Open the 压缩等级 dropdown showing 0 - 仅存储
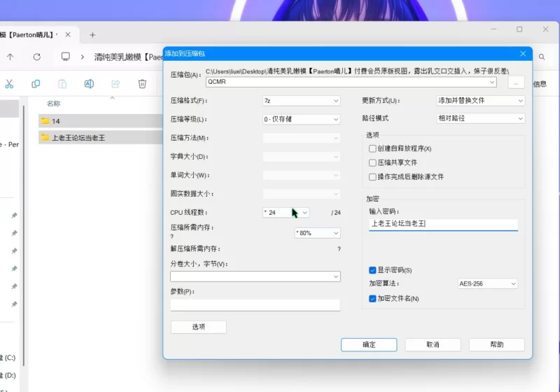 [302, 119]
